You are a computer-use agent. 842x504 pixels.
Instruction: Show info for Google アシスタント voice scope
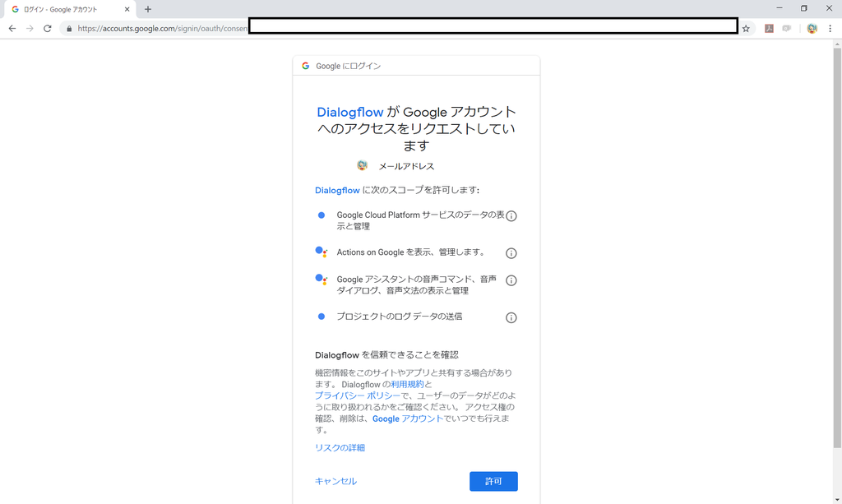[x=511, y=280]
